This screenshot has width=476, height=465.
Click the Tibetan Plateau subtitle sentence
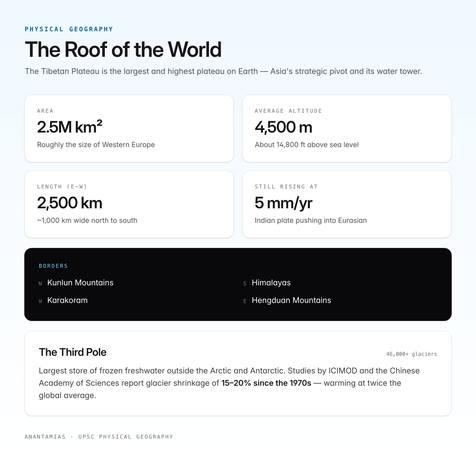[x=223, y=71]
